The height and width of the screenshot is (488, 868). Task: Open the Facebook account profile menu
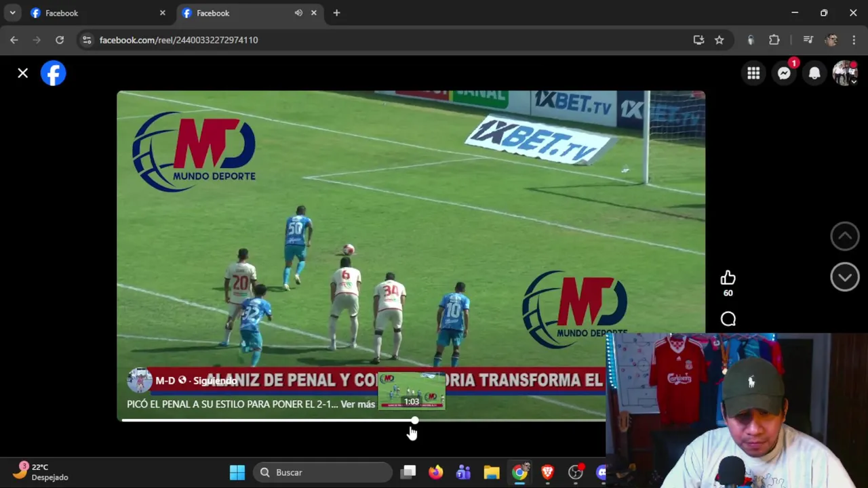tap(845, 73)
